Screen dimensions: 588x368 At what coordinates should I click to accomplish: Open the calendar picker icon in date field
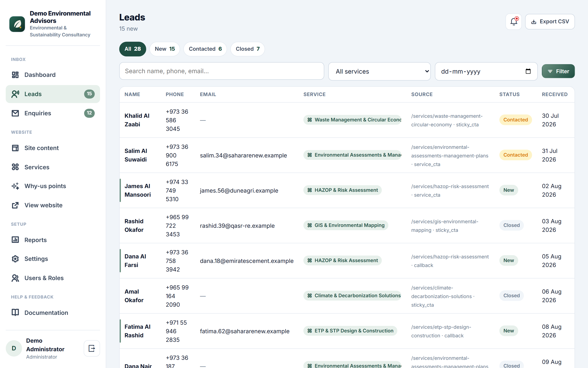coord(528,71)
